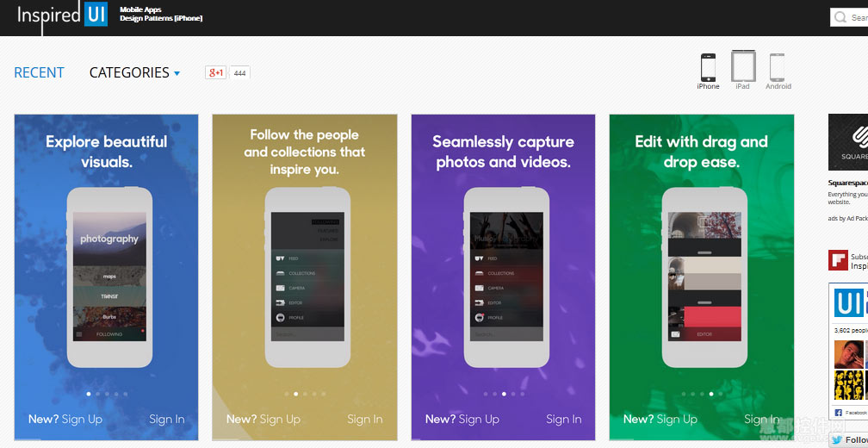Open the Follow the people screenshot
Image resolution: width=868 pixels, height=448 pixels.
coord(305,277)
